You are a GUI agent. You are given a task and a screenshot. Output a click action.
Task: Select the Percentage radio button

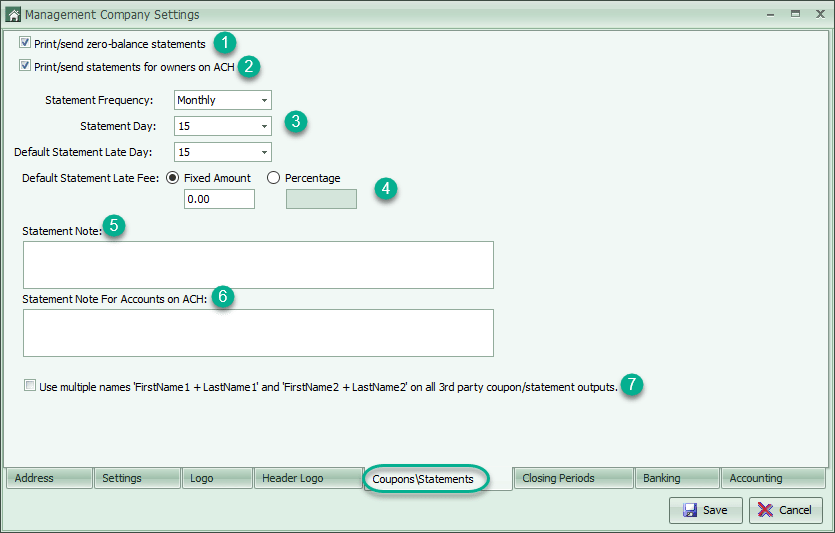pos(273,178)
